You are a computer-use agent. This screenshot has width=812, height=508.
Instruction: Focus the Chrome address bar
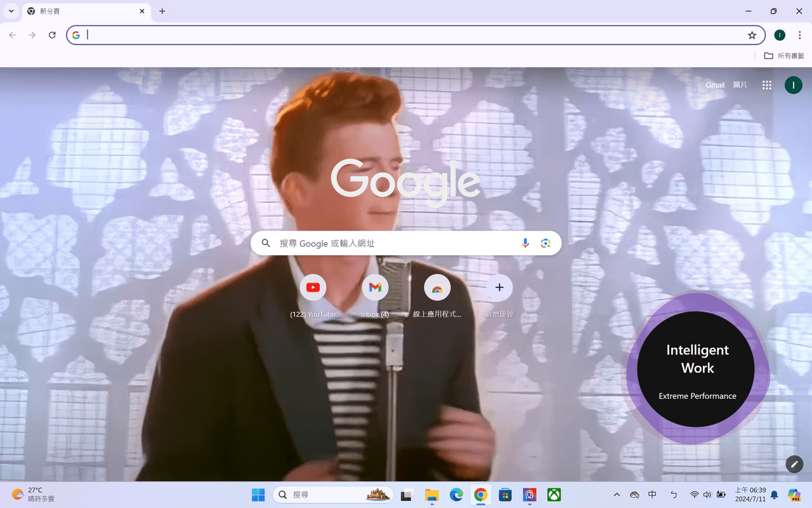tap(416, 35)
